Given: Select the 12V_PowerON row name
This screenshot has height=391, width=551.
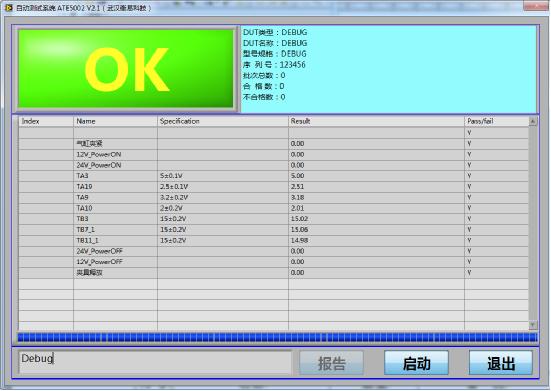Looking at the screenshot, I should 99,155.
